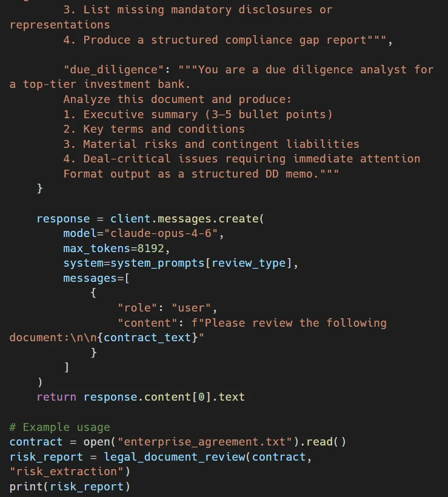Click client.messages.create method call
Screen dimensions: 448x497
tap(187, 219)
